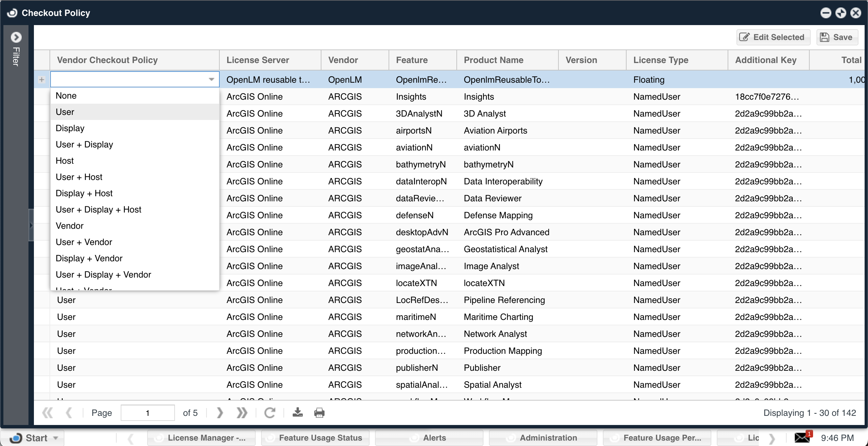Go to next page arrow
The image size is (868, 446).
click(x=220, y=412)
